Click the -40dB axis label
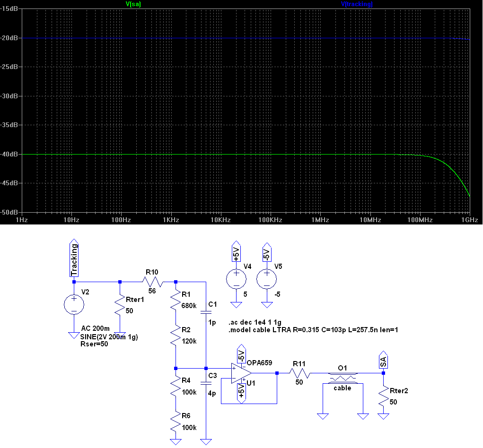 9,154
